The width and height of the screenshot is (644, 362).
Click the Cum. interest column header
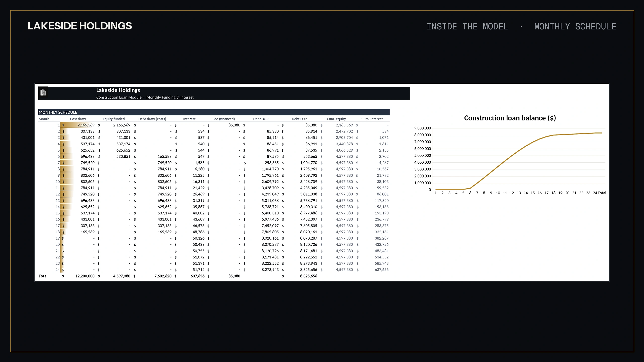tap(372, 119)
